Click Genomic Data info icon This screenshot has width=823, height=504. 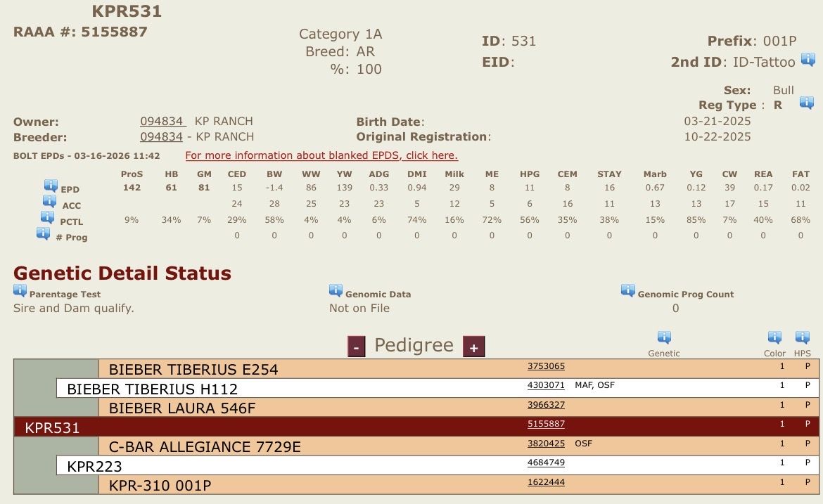coord(336,291)
